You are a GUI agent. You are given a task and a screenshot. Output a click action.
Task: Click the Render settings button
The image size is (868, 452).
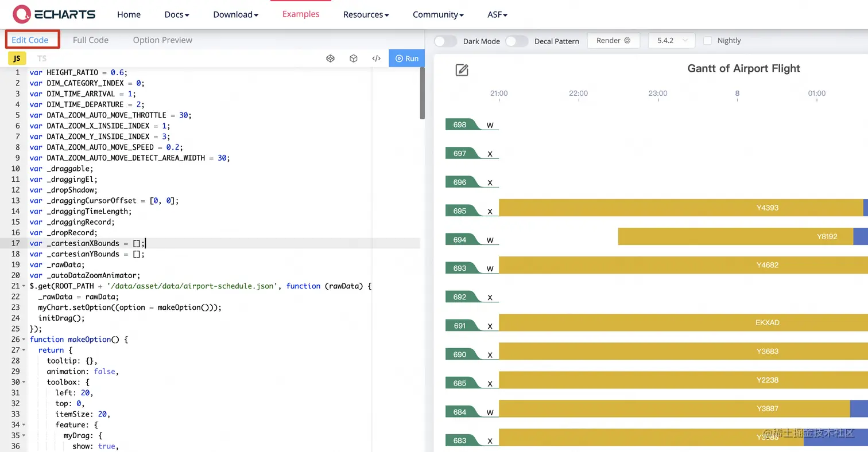coord(614,41)
